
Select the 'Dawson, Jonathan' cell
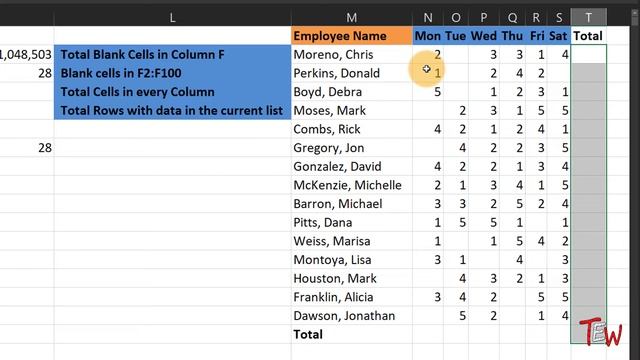[x=351, y=316]
